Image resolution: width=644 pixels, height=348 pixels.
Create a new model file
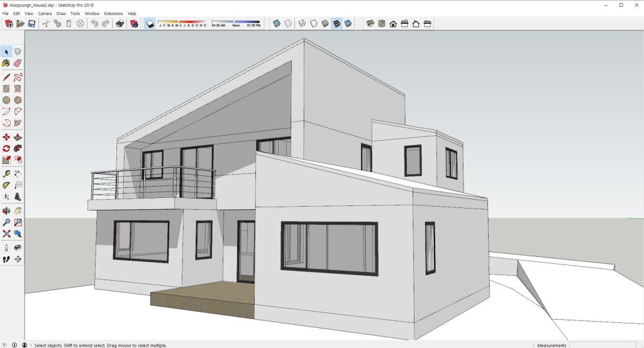point(9,24)
